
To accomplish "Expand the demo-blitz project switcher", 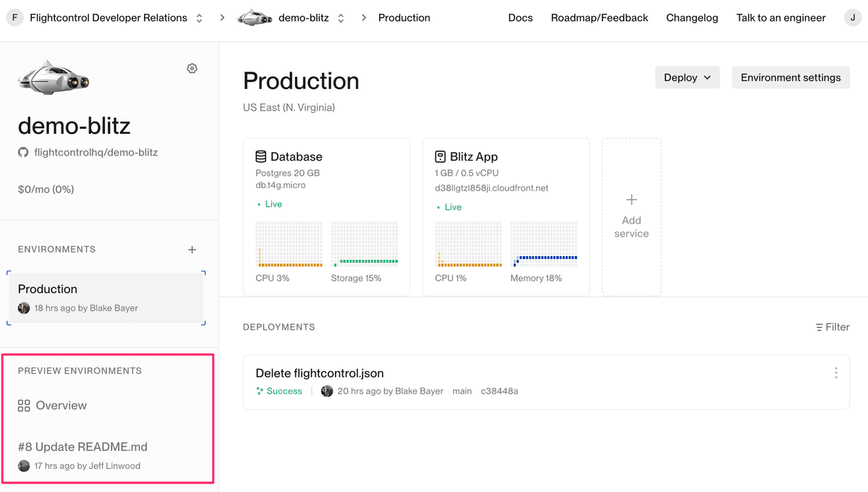I will (341, 18).
